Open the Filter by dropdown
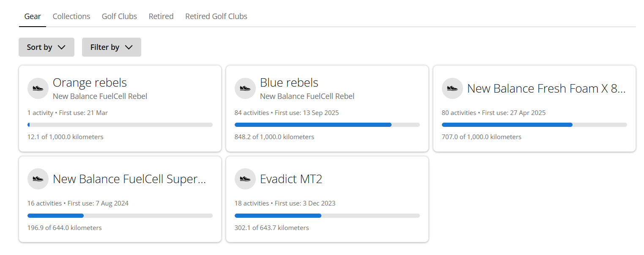644x255 pixels. pyautogui.click(x=112, y=47)
